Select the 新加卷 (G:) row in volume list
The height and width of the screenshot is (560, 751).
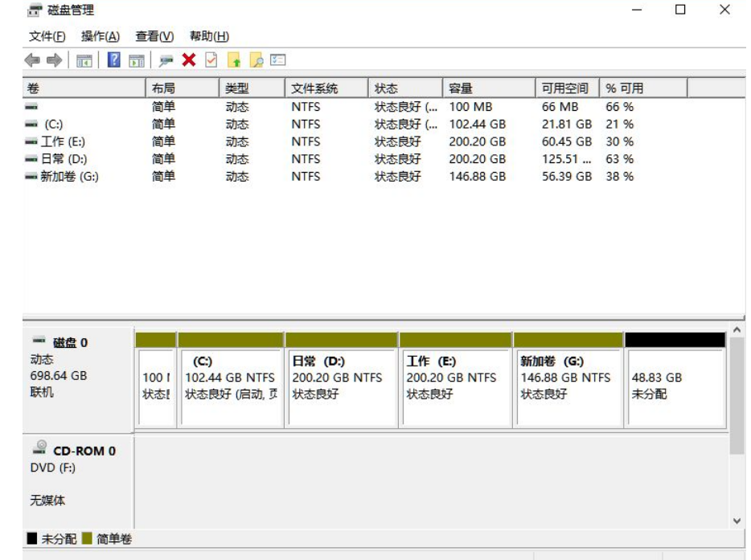[x=69, y=176]
